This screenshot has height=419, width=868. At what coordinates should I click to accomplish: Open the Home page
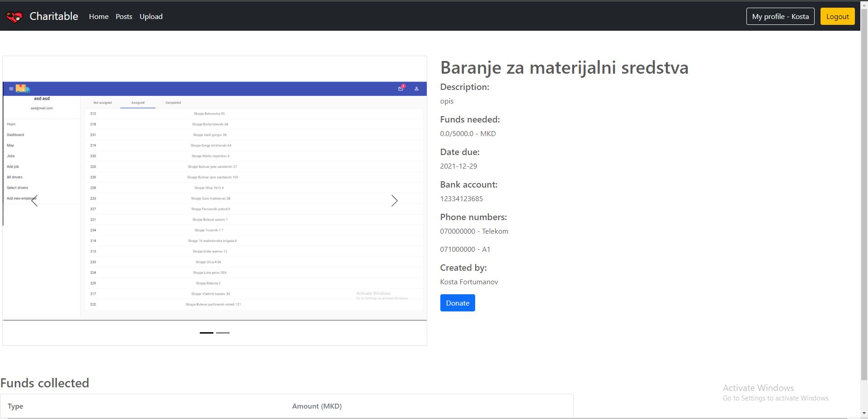coord(99,17)
